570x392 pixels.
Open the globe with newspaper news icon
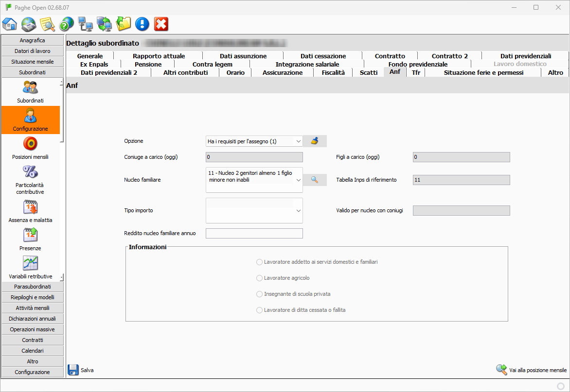click(29, 23)
